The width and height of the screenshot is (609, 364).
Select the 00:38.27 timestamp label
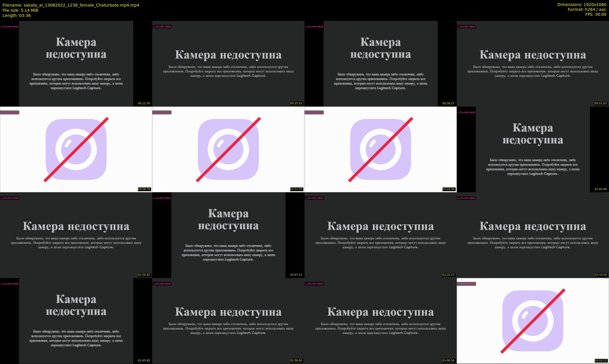point(448,103)
